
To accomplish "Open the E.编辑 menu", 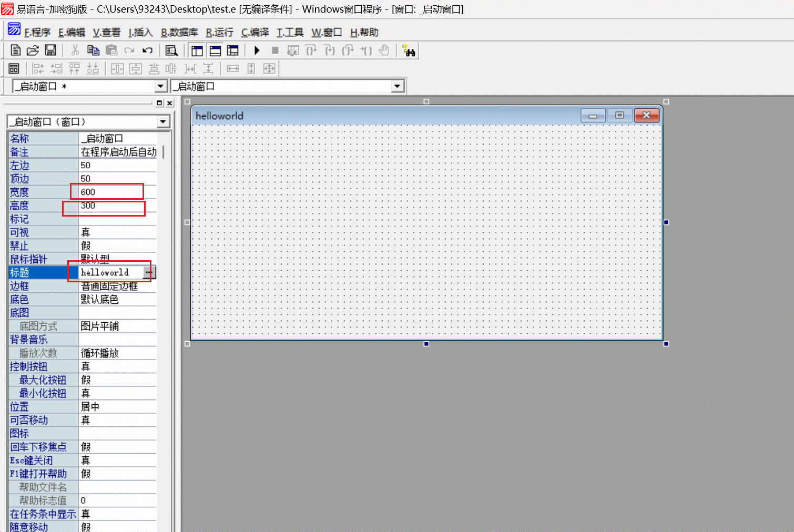I will pyautogui.click(x=72, y=33).
